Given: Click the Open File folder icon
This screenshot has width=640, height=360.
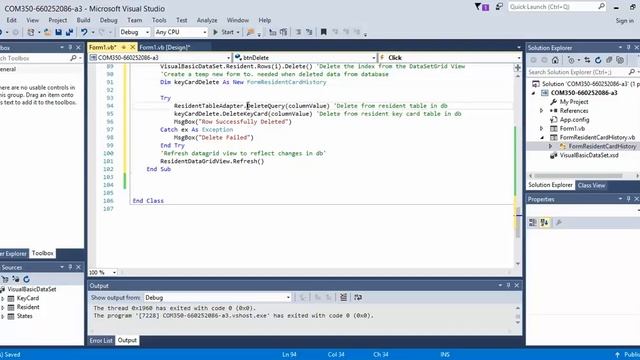Looking at the screenshot, I should coord(48,32).
